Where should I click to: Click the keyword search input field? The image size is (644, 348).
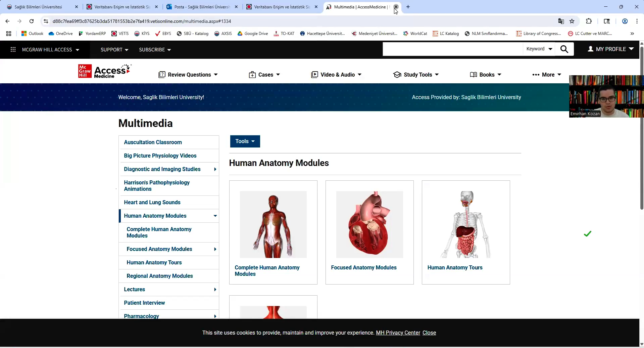[x=453, y=49]
